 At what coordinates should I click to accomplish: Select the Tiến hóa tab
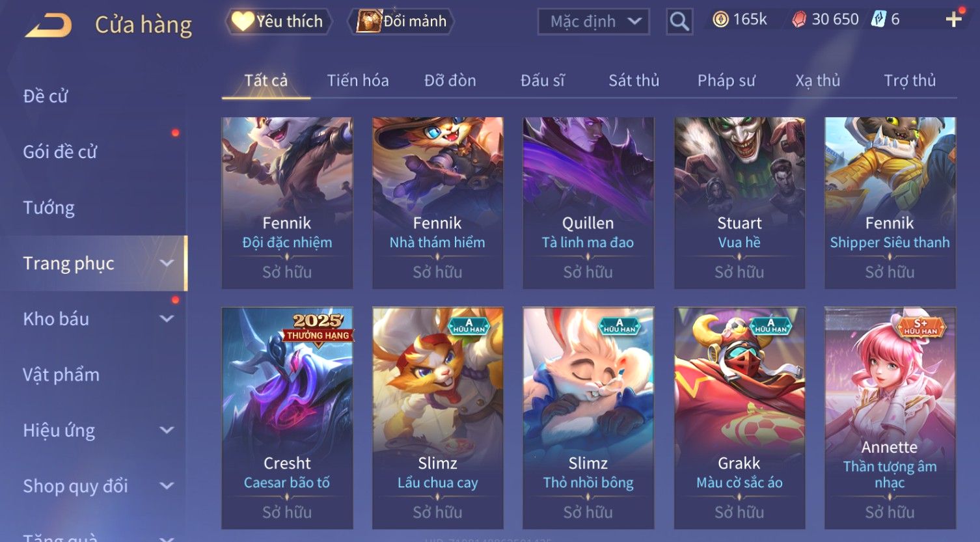click(x=358, y=81)
